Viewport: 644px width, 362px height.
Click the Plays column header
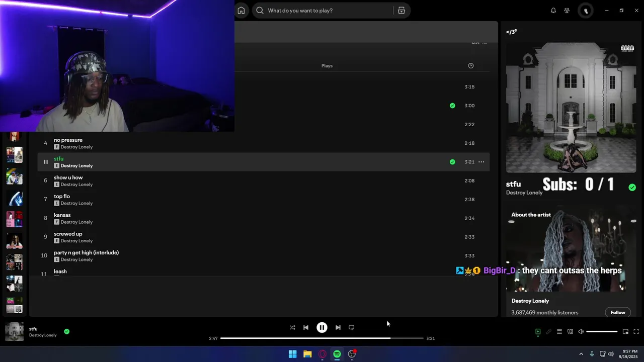point(327,66)
